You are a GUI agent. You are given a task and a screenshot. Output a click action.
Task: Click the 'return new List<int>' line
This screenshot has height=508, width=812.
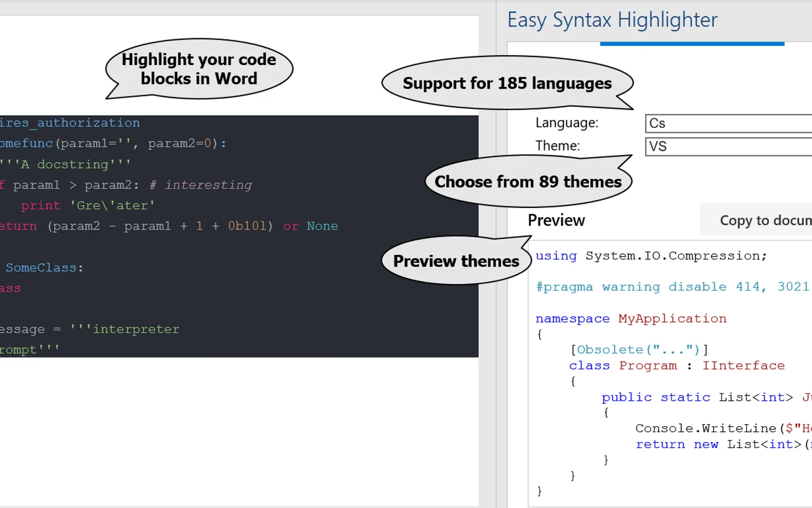click(723, 444)
